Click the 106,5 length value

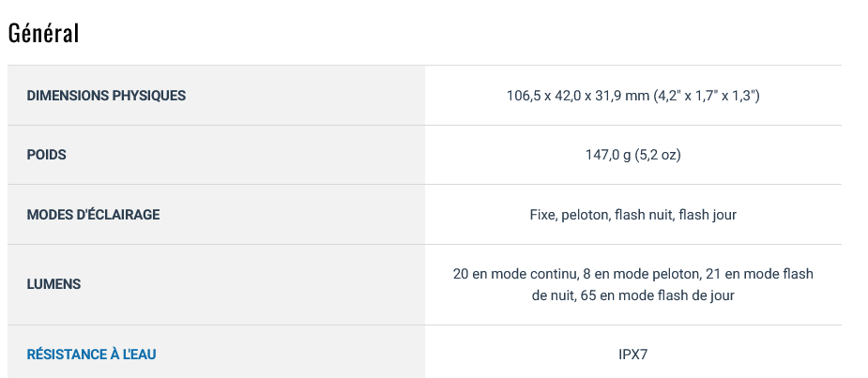click(524, 96)
